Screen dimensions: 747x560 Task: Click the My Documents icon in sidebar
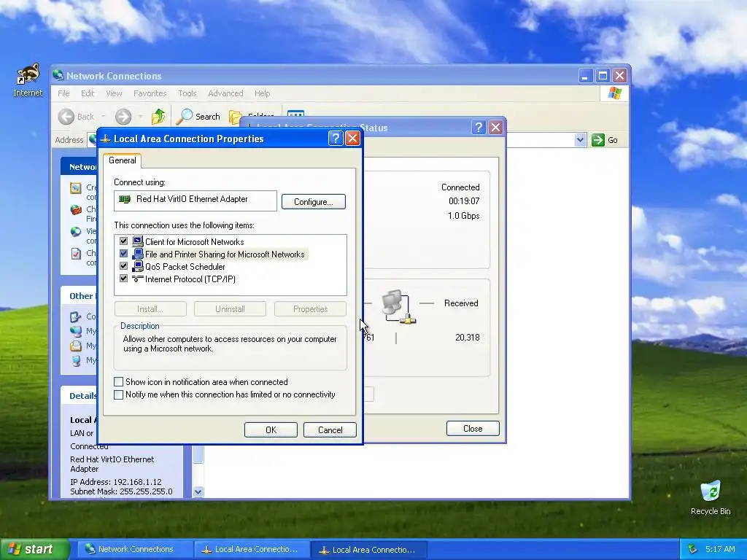tap(75, 346)
